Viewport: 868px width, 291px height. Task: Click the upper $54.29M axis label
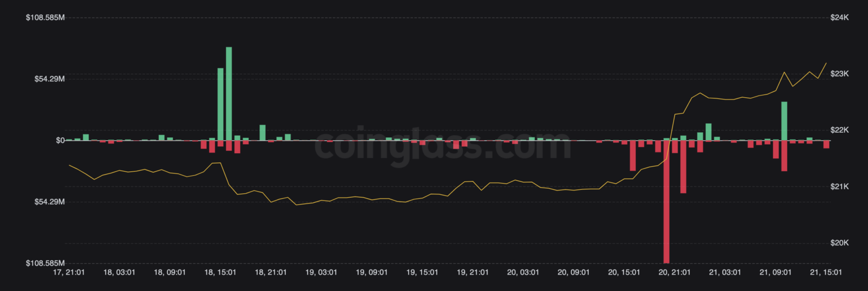click(50, 79)
